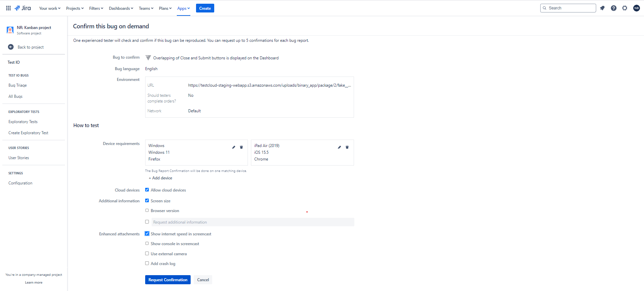Click the Request additional information text field

coord(253,222)
